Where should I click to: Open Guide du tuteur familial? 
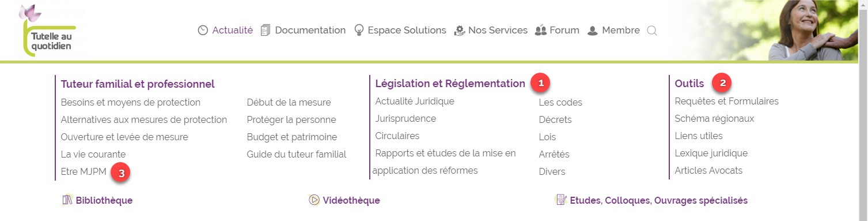tap(297, 155)
